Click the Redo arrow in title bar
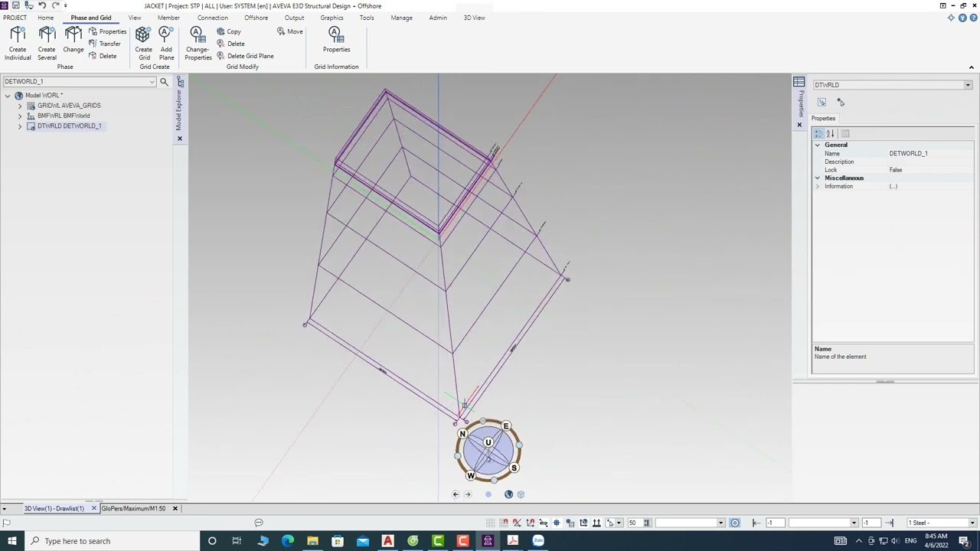980x551 pixels. coord(55,5)
